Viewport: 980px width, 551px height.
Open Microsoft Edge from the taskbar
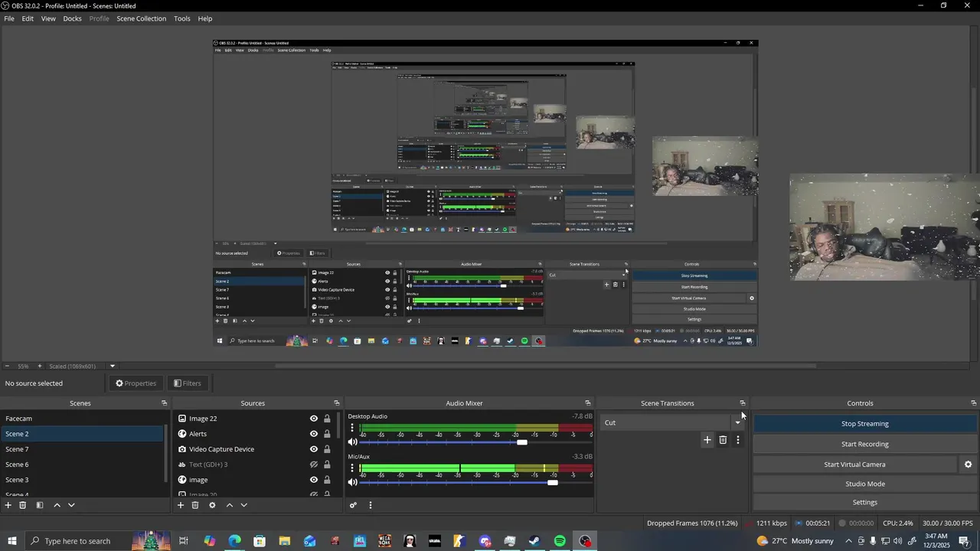[234, 541]
